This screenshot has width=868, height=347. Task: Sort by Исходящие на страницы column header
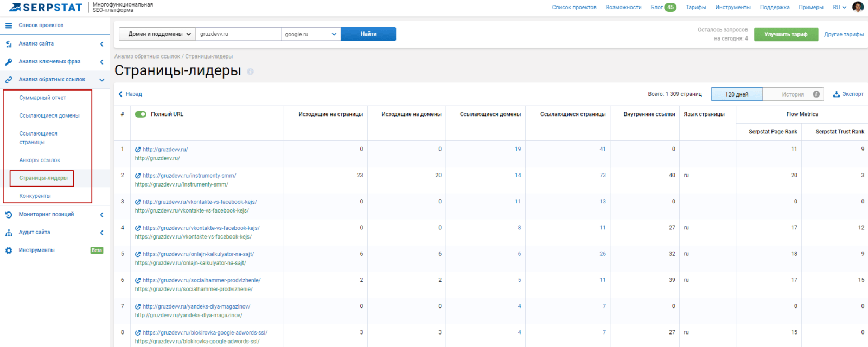pyautogui.click(x=331, y=114)
